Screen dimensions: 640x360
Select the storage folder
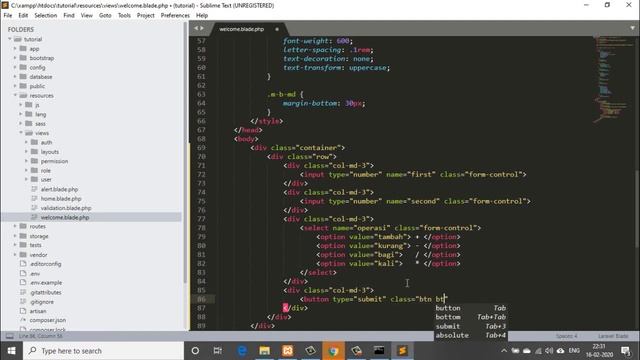[x=39, y=236]
